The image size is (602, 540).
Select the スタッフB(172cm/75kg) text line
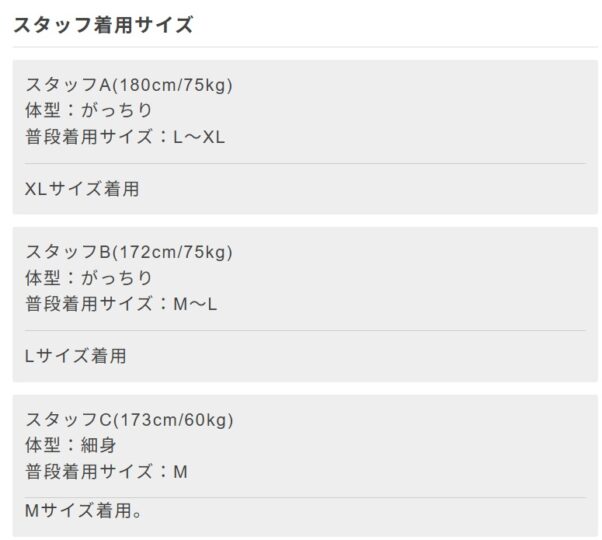click(129, 251)
